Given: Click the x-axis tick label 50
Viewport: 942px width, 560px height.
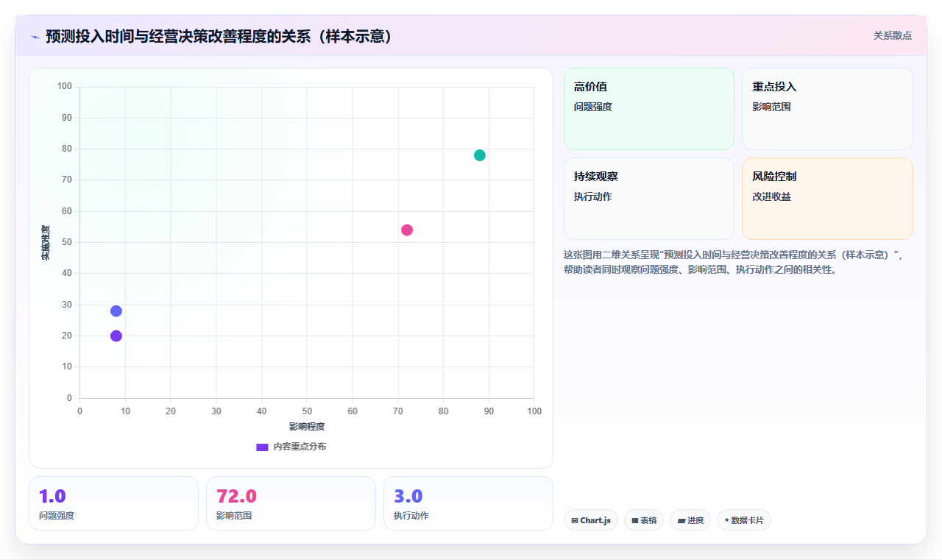Looking at the screenshot, I should coord(307,411).
